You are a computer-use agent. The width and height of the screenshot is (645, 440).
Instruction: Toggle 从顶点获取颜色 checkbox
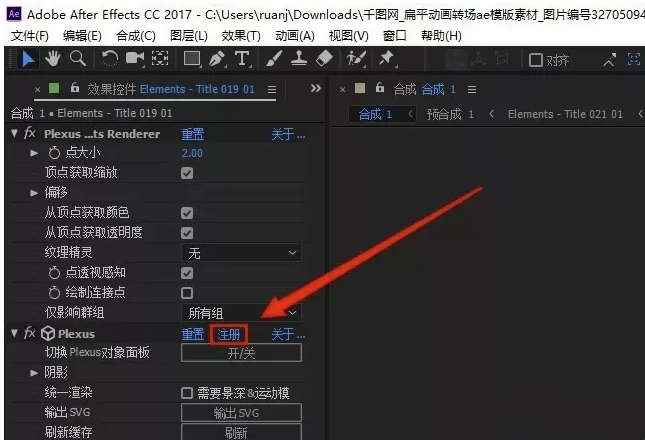pyautogui.click(x=187, y=213)
